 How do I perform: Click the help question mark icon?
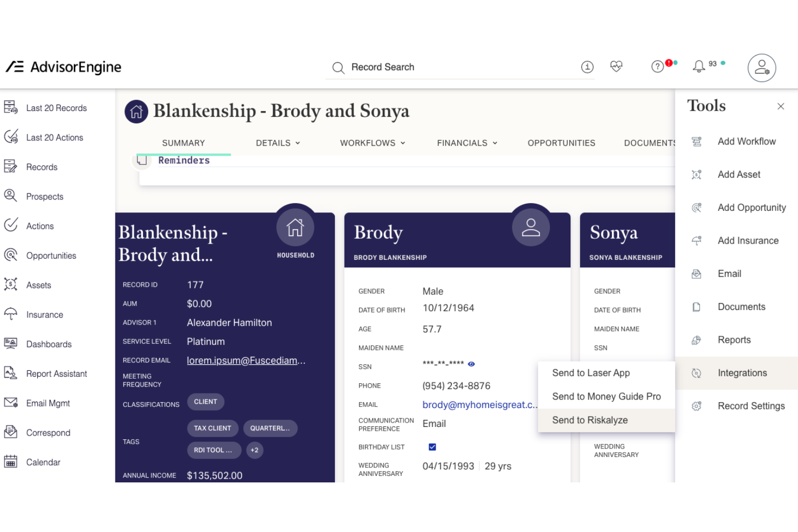657,67
